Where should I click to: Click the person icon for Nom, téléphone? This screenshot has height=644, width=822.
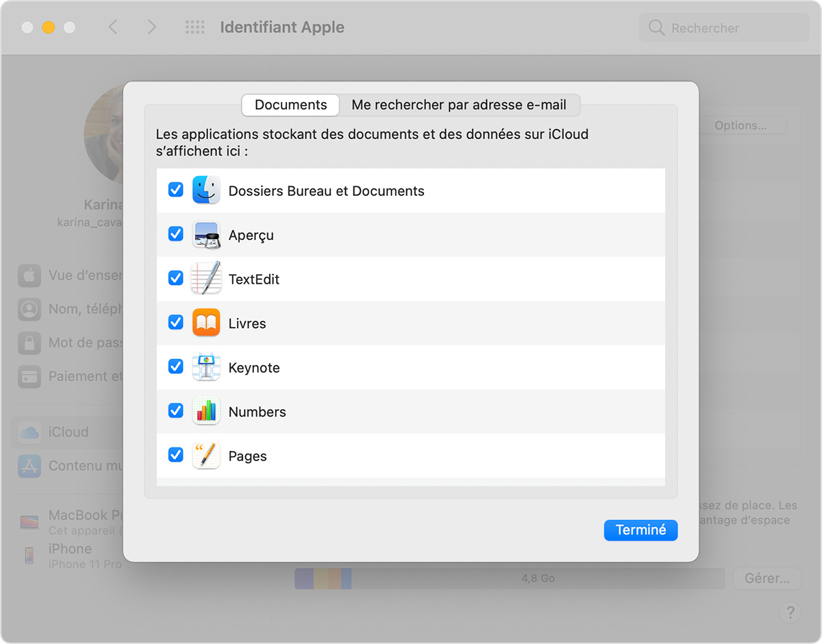tap(29, 310)
